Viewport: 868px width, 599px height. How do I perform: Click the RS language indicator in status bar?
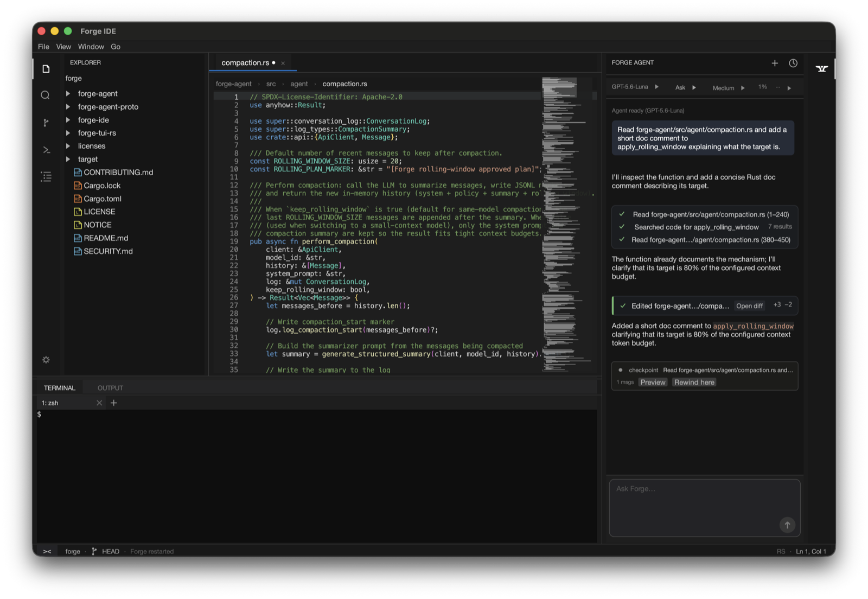tap(781, 551)
